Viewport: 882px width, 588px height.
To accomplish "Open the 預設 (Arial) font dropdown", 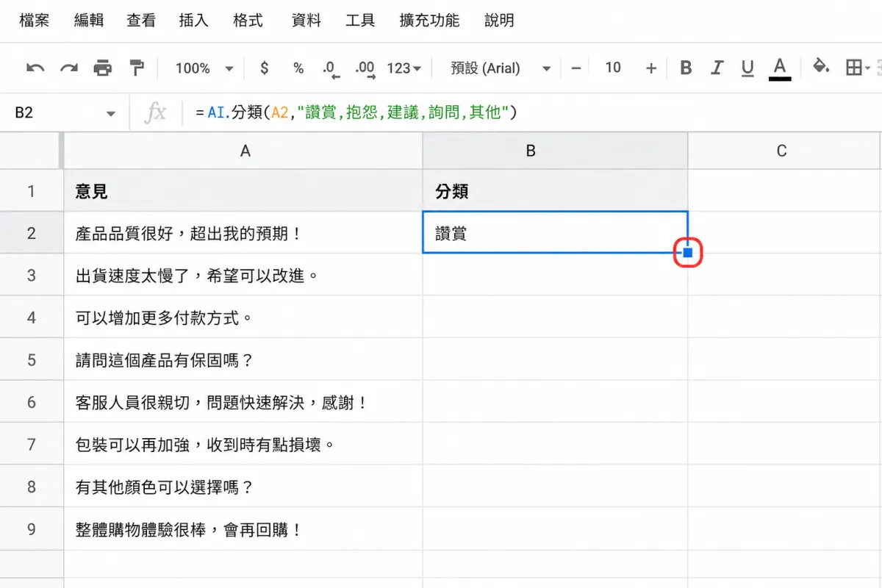I will 501,68.
